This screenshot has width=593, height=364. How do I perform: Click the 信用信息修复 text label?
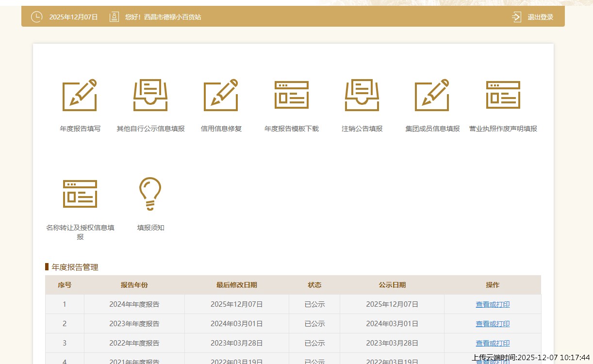tap(221, 129)
